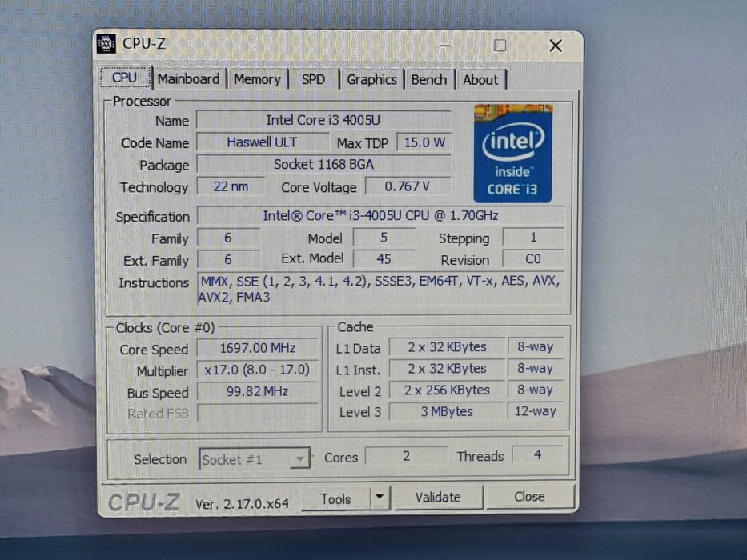Screen dimensions: 747x560
Task: Open the Memory tab
Action: tap(257, 79)
